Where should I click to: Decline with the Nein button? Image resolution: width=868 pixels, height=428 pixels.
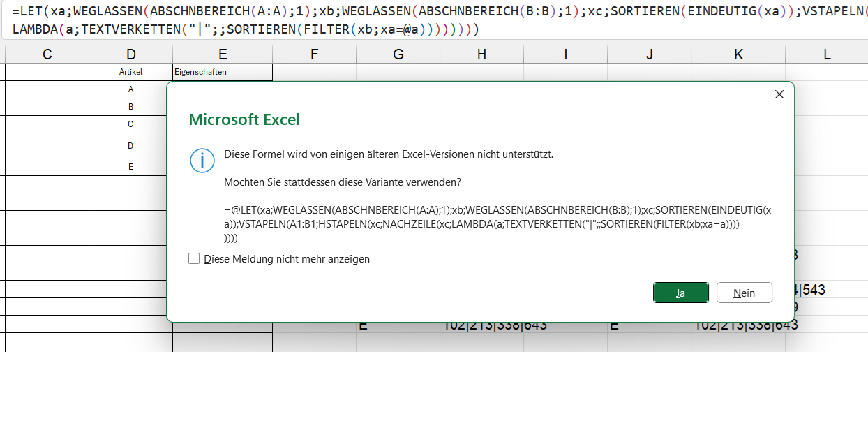(744, 293)
